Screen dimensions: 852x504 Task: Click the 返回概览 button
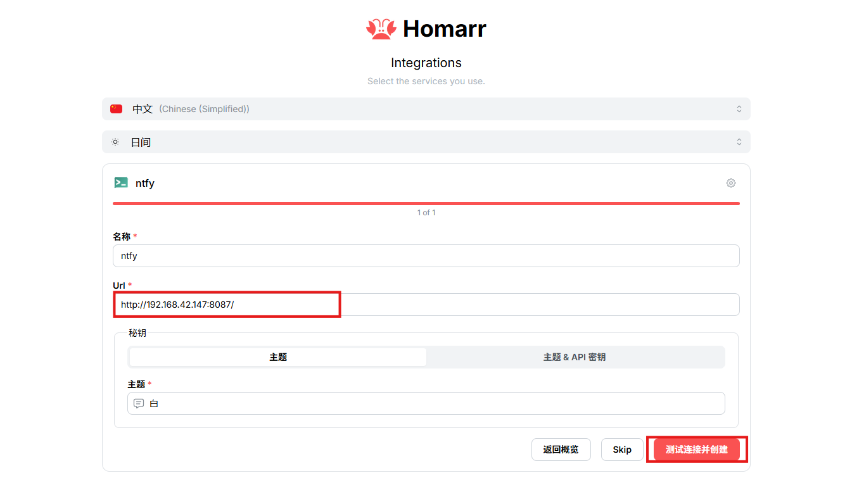561,450
